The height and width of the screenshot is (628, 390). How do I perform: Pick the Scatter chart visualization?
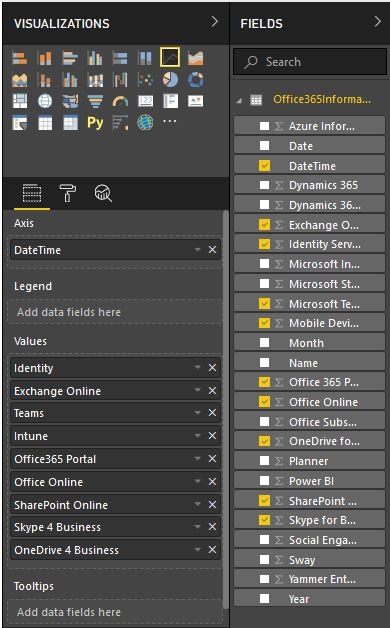(x=145, y=80)
